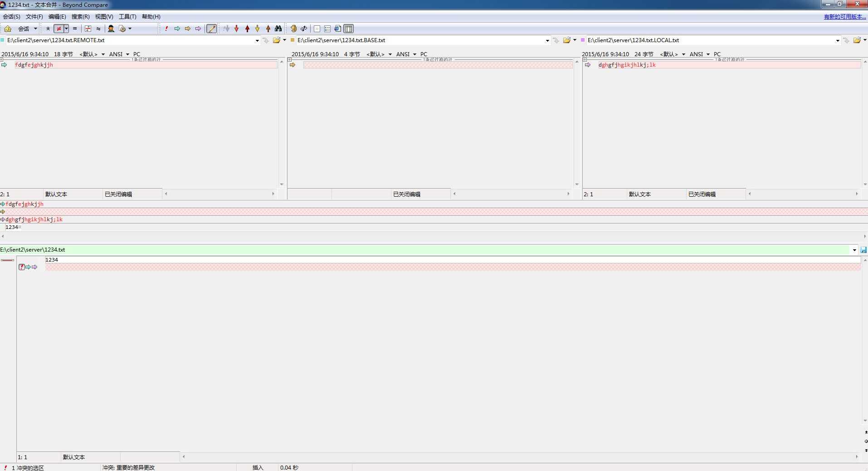Viewport: 868px width, 471px height.
Task: Take right via output pane purple arrow
Action: 34,267
